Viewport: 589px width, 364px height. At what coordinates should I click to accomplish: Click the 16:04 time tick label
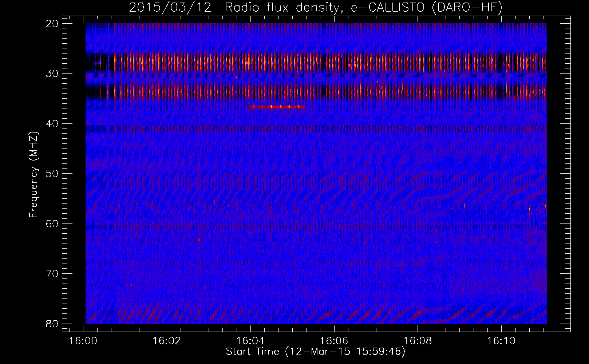click(250, 341)
